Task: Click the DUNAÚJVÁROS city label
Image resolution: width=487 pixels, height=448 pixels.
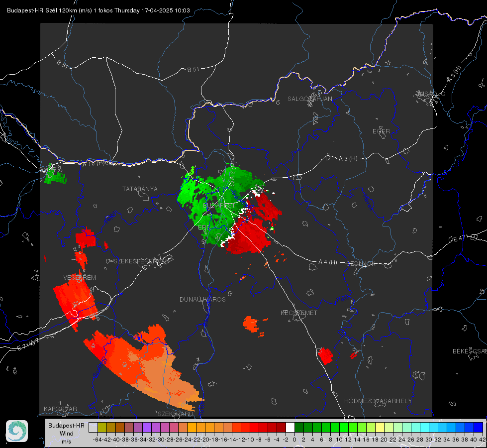Action: [202, 299]
